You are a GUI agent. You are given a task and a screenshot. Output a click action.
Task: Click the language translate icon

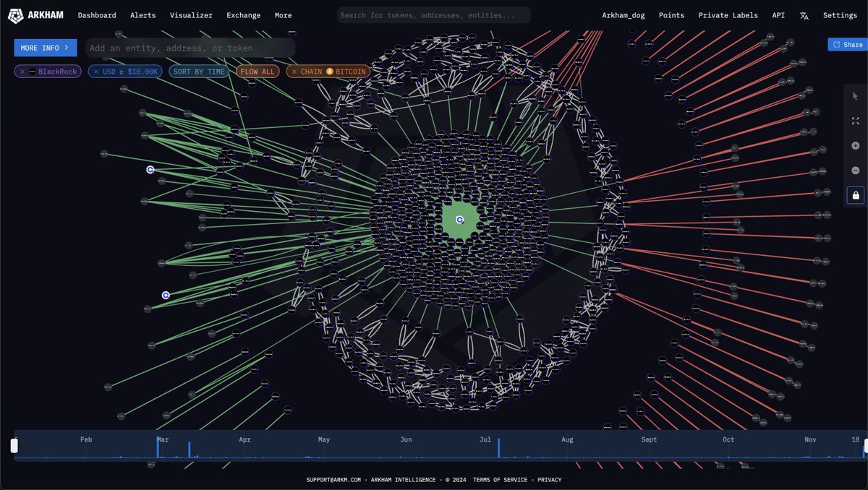pyautogui.click(x=804, y=15)
